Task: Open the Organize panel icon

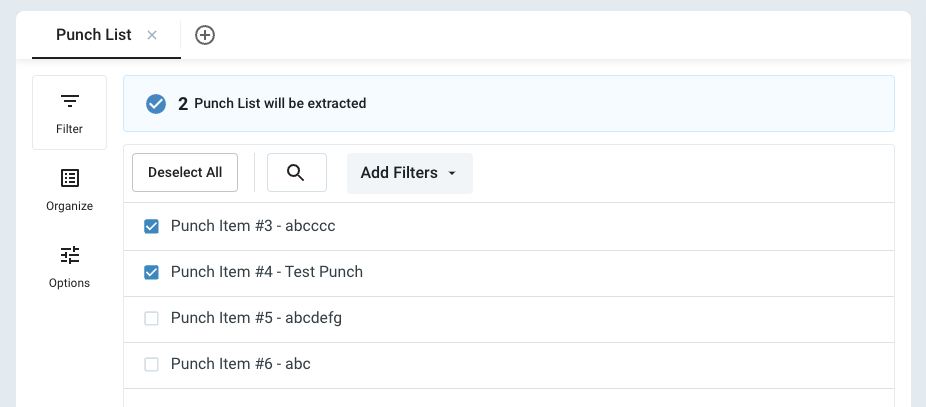Action: 70,178
